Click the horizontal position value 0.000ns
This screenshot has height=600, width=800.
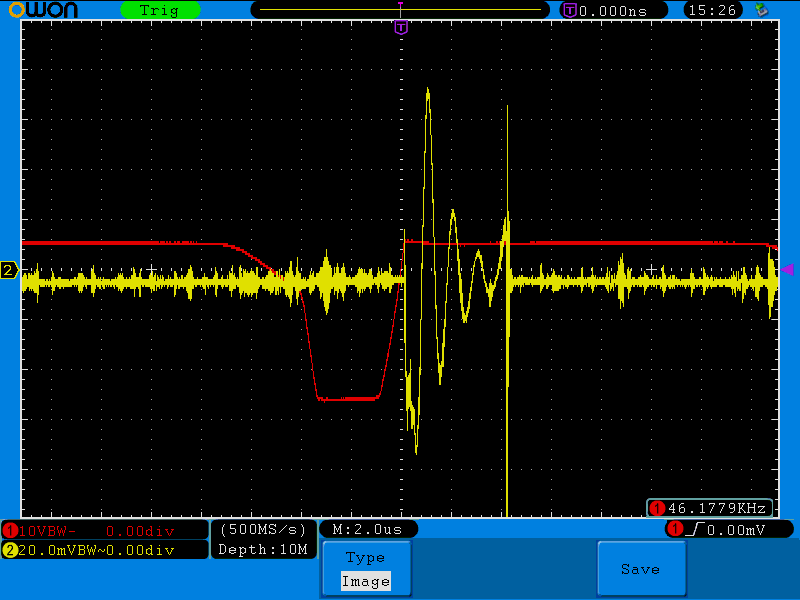pos(613,11)
